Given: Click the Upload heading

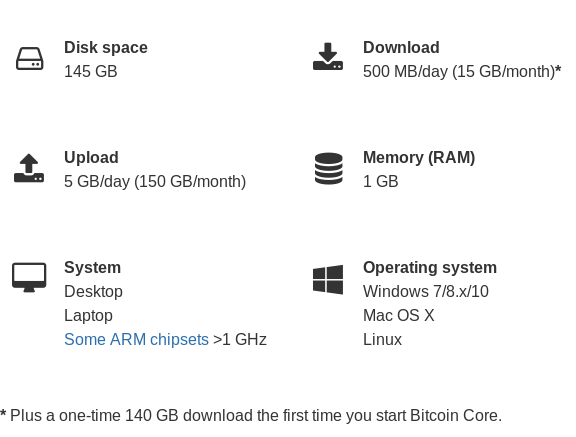Looking at the screenshot, I should (x=91, y=158).
